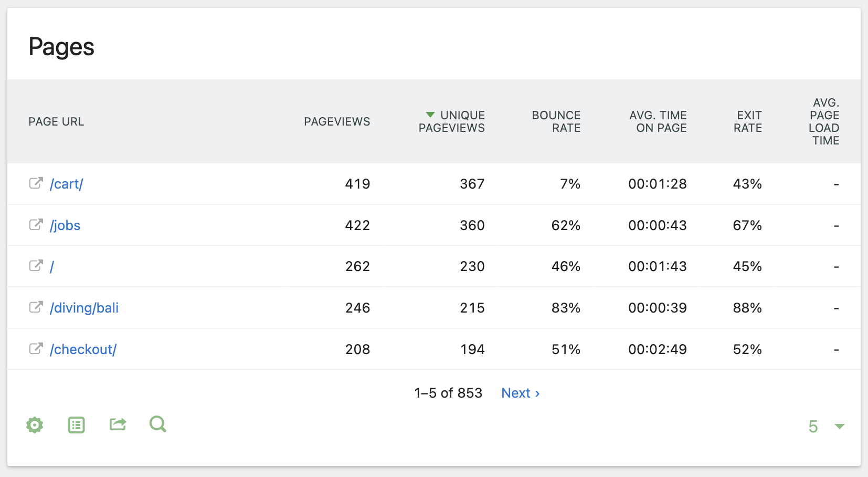Open the /cart/ page link
Screen dimensions: 868x477
[67, 183]
